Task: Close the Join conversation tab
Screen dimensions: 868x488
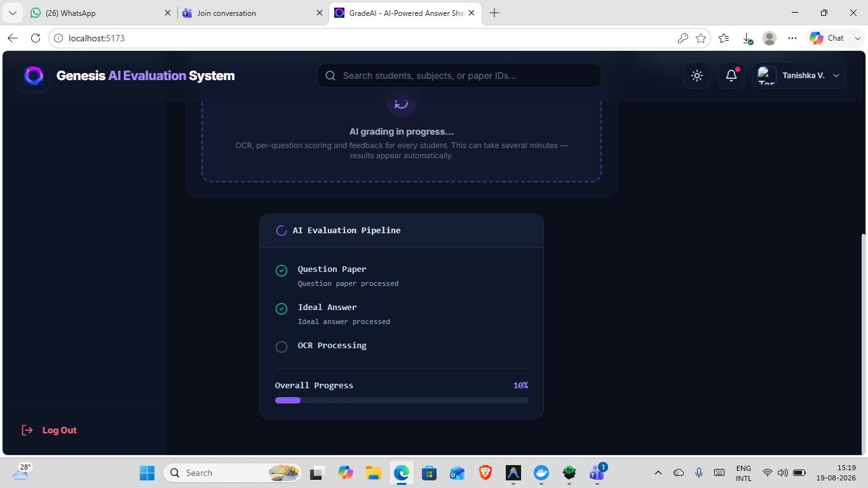Action: [320, 13]
